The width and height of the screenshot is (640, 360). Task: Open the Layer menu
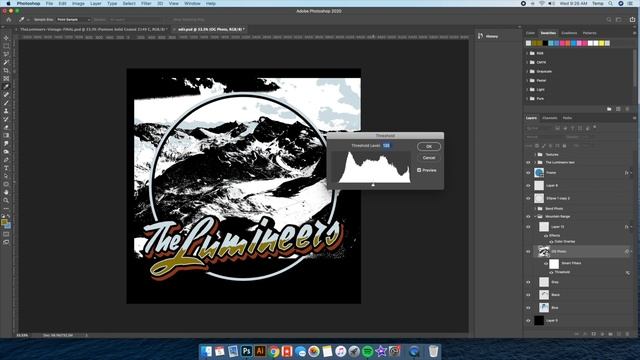(x=96, y=3)
